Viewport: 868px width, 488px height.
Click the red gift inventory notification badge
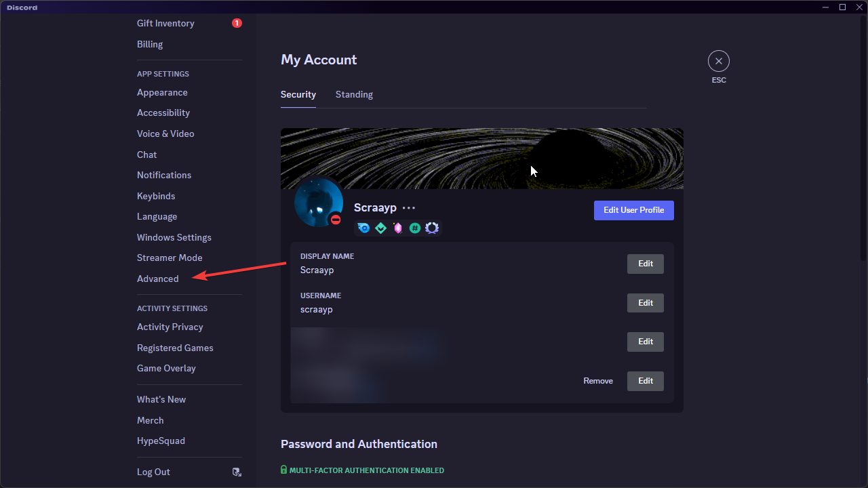click(237, 23)
